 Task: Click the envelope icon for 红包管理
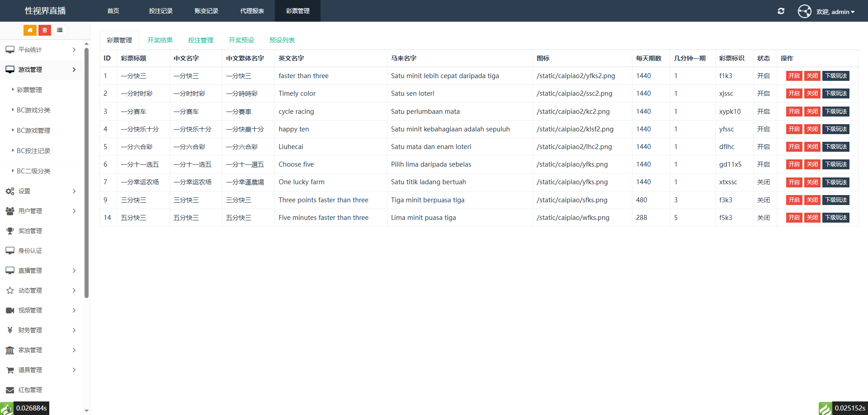coord(10,390)
